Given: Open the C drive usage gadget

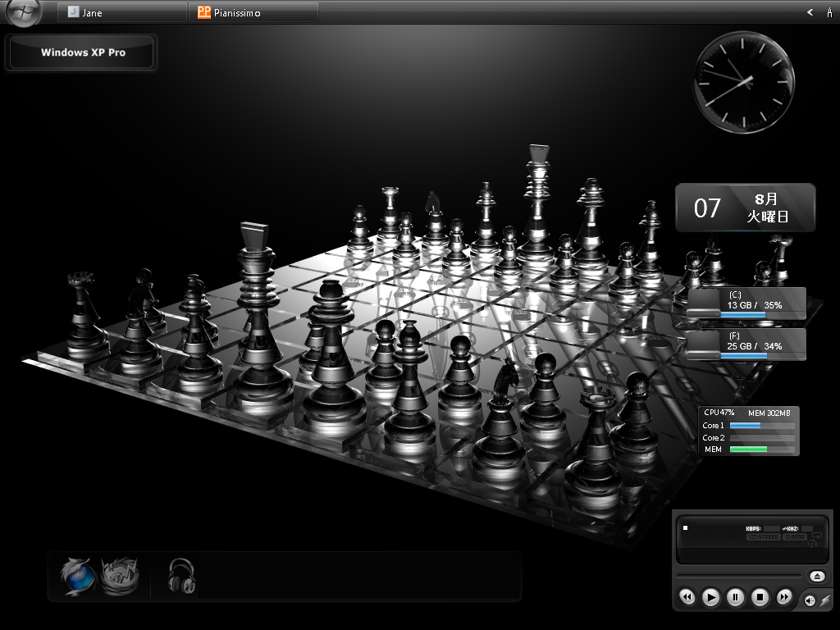Looking at the screenshot, I should coord(746,304).
